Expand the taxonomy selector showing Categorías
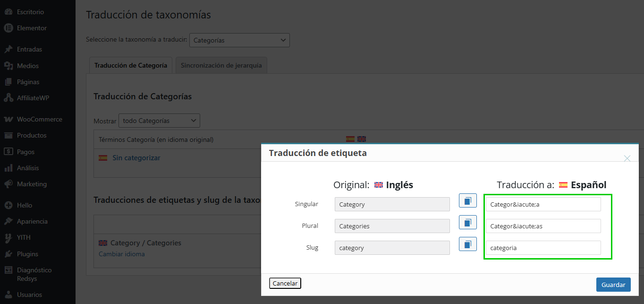Screen dimensions: 644x304 click(239, 40)
